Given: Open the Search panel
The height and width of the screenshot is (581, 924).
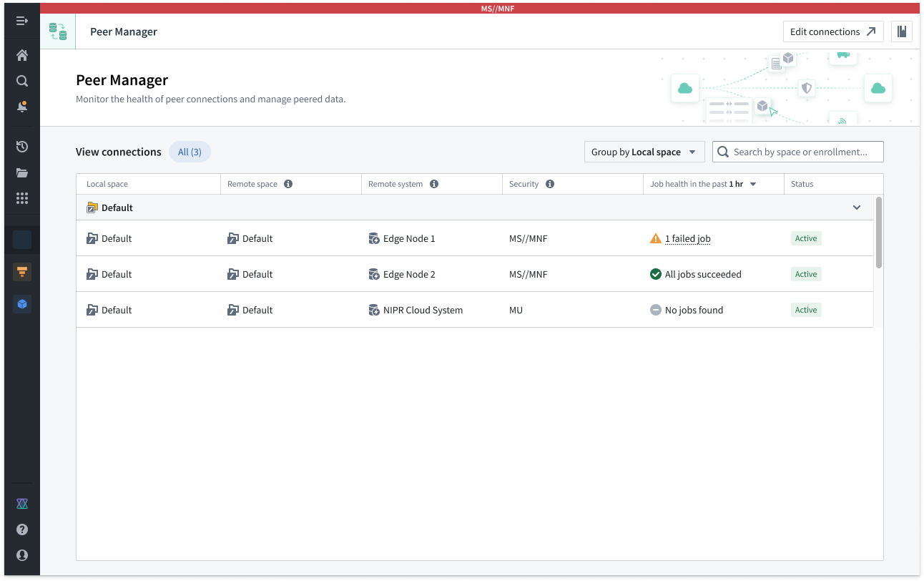Looking at the screenshot, I should point(21,80).
